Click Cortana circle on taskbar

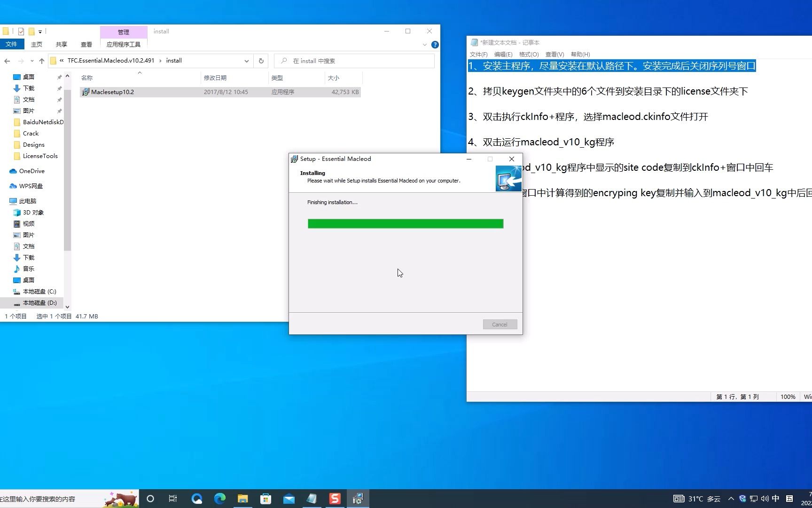pos(150,499)
